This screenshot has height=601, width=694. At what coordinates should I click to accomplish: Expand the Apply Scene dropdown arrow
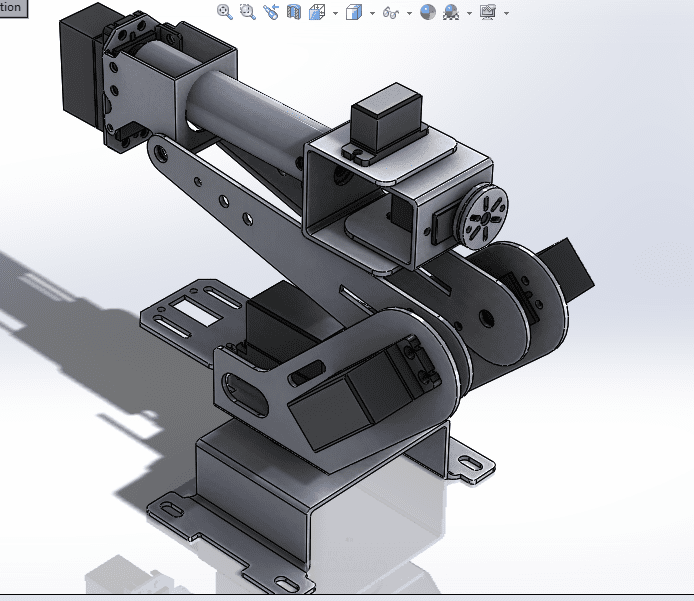[x=470, y=13]
